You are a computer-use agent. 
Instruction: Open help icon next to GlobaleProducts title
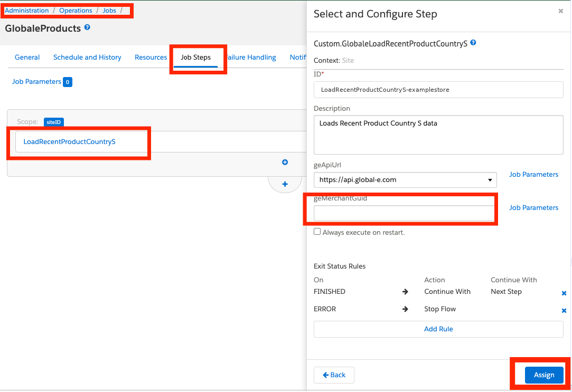[x=87, y=27]
